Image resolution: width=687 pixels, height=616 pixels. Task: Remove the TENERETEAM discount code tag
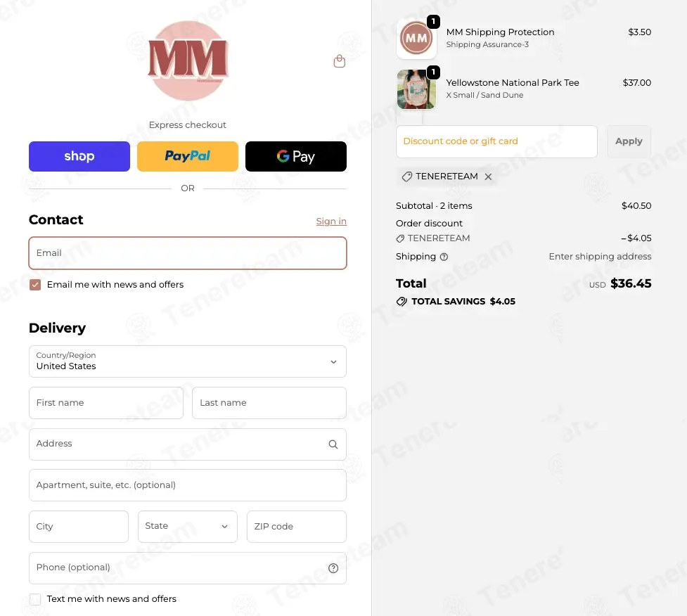pos(488,177)
